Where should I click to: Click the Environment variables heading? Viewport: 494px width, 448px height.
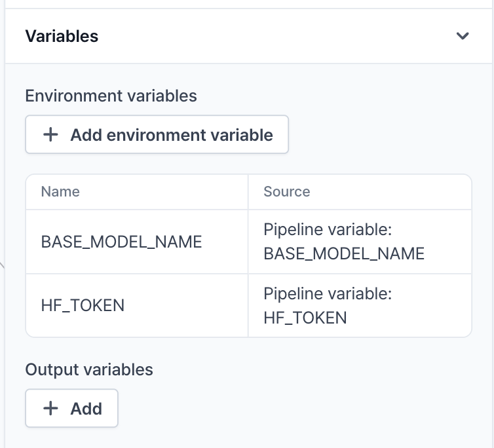pos(111,96)
